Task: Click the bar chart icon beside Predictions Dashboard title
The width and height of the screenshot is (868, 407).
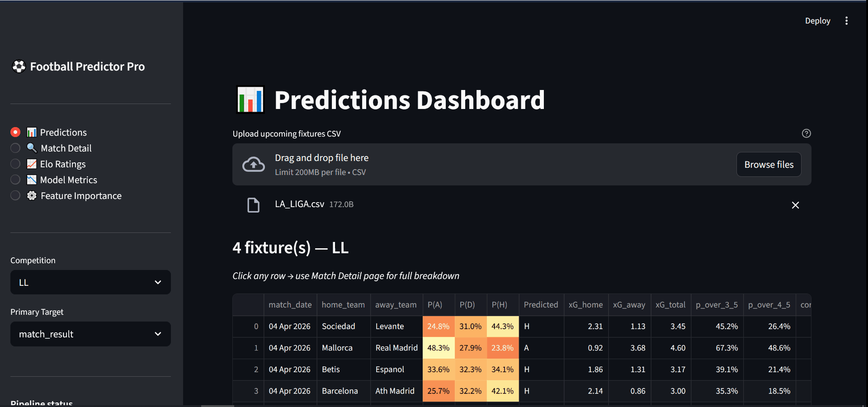Action: click(x=250, y=99)
